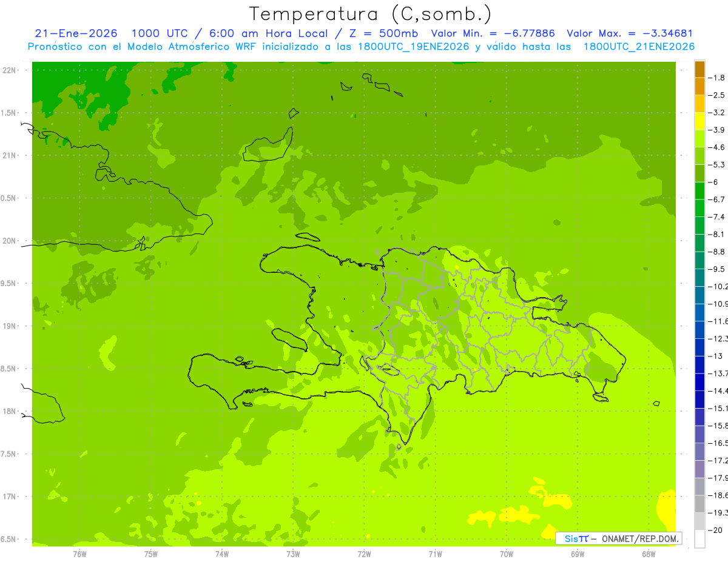This screenshot has width=728, height=562.
Task: Click the "Valor Min. = -6.77886" readout
Action: tap(493, 33)
